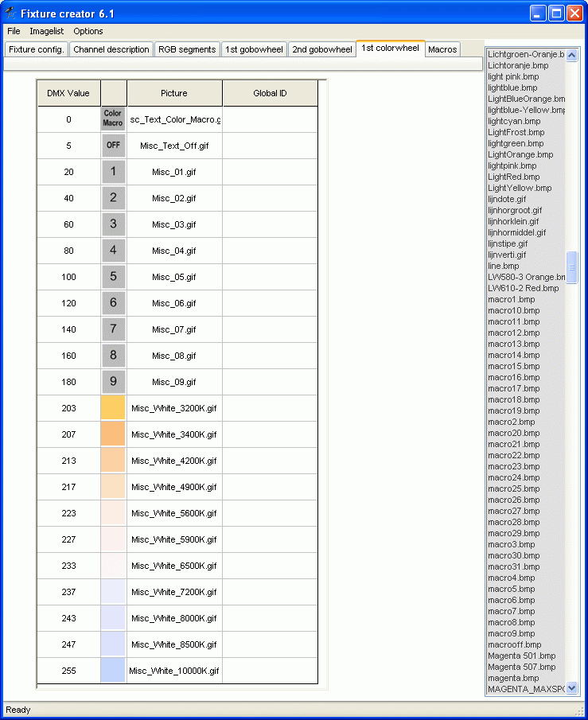Open the Options menu
The height and width of the screenshot is (720, 588).
pos(88,31)
